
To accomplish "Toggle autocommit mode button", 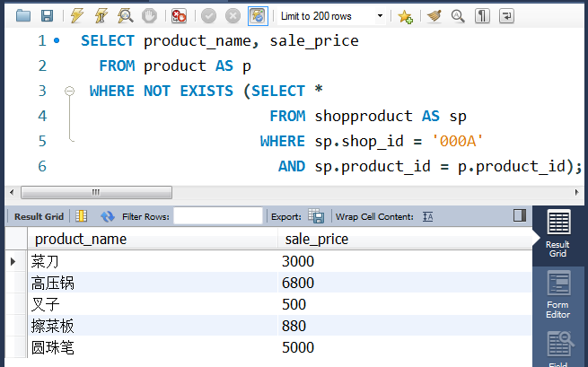I will pos(259,16).
